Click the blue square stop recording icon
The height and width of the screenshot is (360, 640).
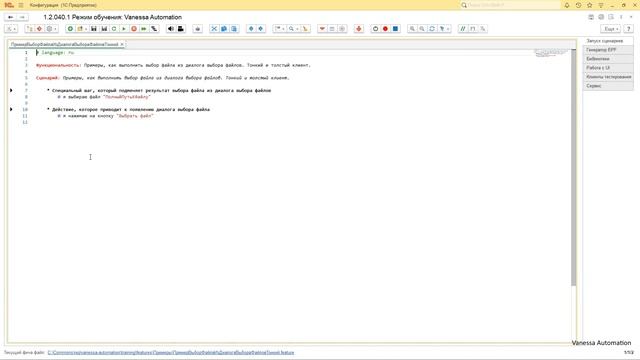click(395, 29)
